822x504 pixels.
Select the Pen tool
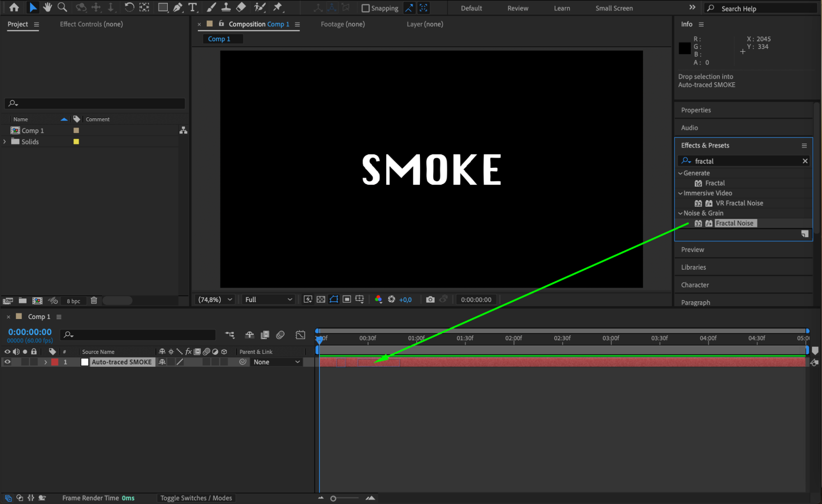click(178, 7)
